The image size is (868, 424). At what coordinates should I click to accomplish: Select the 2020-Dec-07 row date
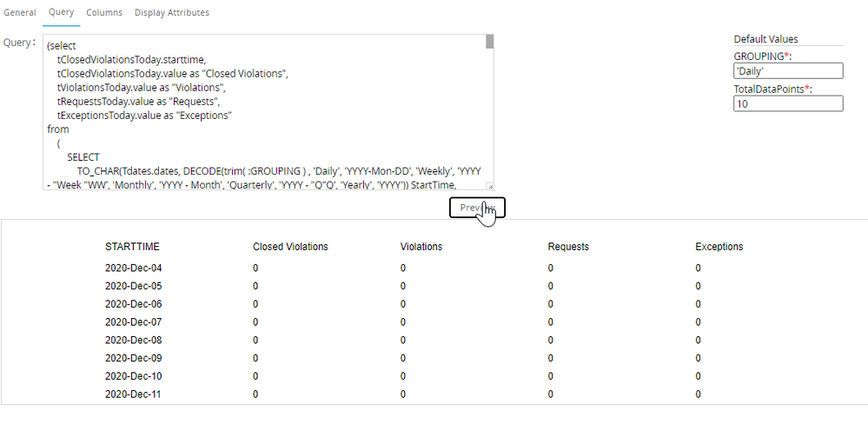pyautogui.click(x=134, y=322)
